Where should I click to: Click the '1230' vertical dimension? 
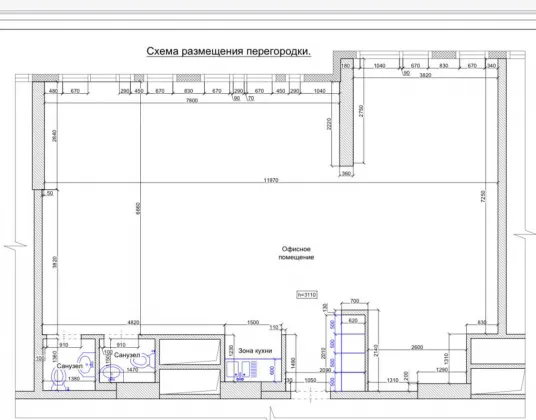tap(230, 351)
